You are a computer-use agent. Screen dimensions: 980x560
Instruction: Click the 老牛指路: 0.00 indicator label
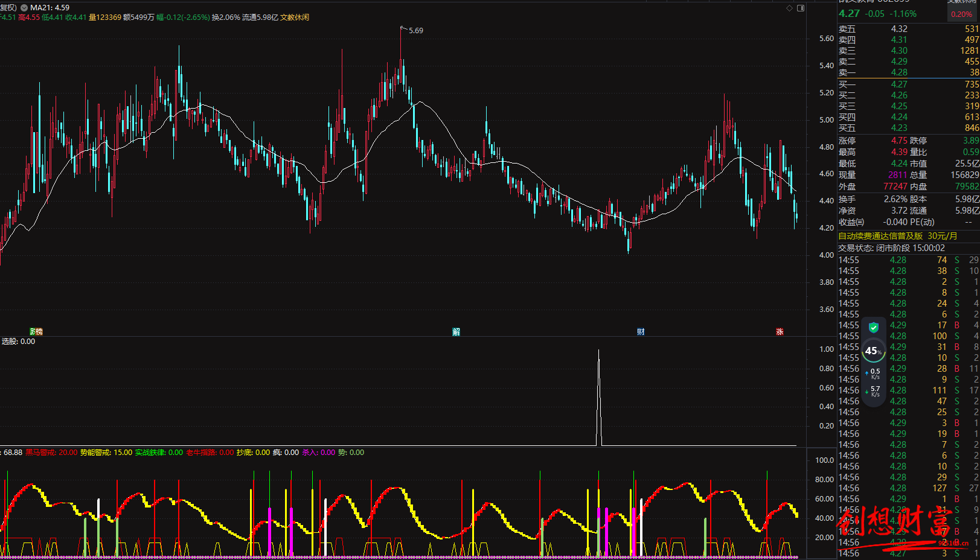coord(210,453)
